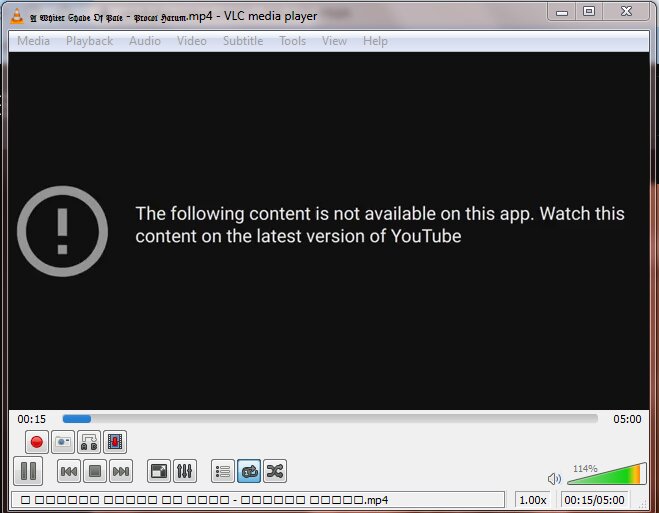Open the Subtitle menu

(x=243, y=41)
